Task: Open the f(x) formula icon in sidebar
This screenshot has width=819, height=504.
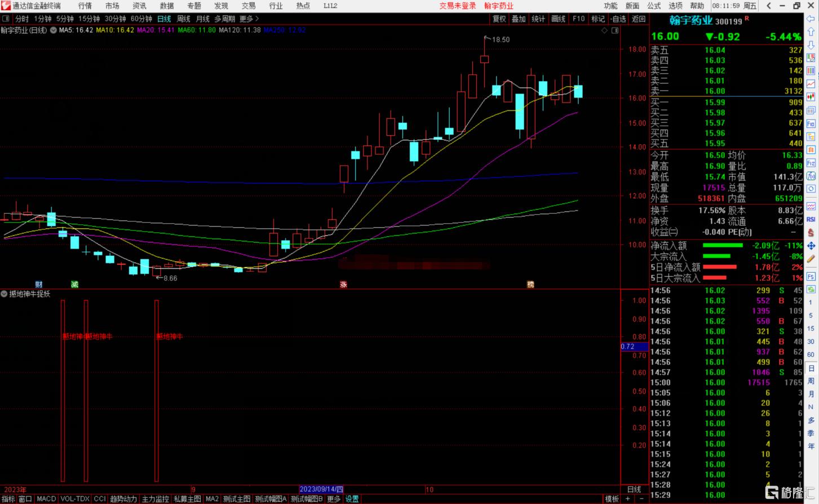Action: pyautogui.click(x=811, y=176)
